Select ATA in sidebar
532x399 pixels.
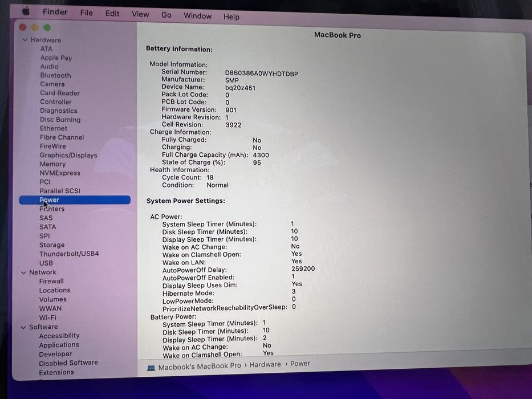tap(46, 49)
